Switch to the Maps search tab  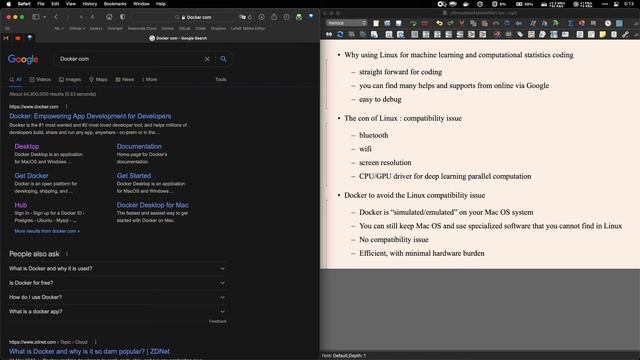point(98,79)
